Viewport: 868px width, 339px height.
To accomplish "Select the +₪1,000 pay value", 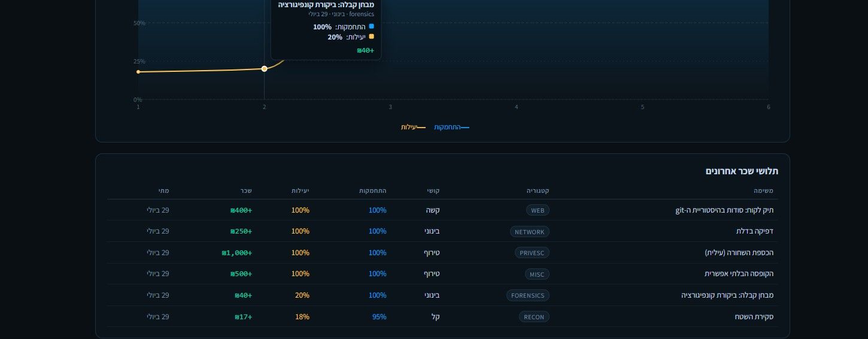I will pyautogui.click(x=237, y=253).
